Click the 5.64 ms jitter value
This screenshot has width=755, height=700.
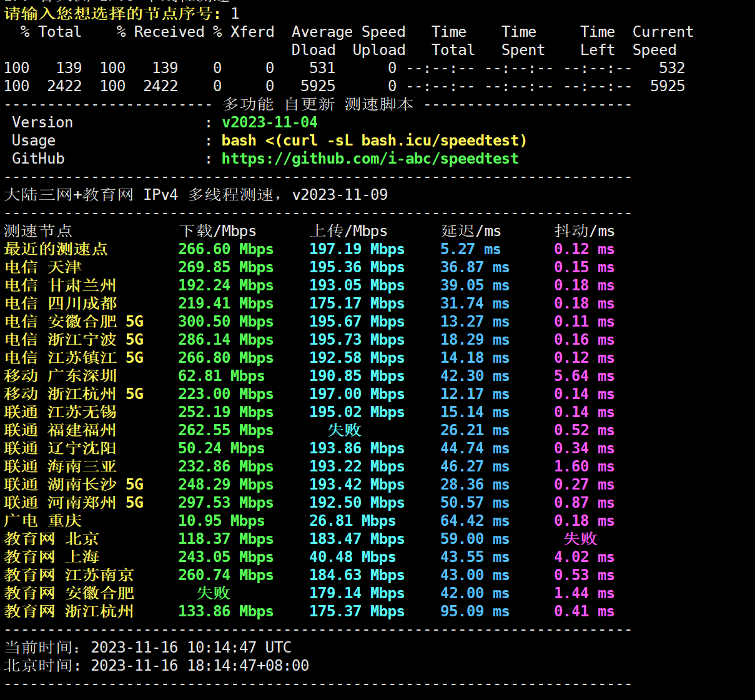584,376
